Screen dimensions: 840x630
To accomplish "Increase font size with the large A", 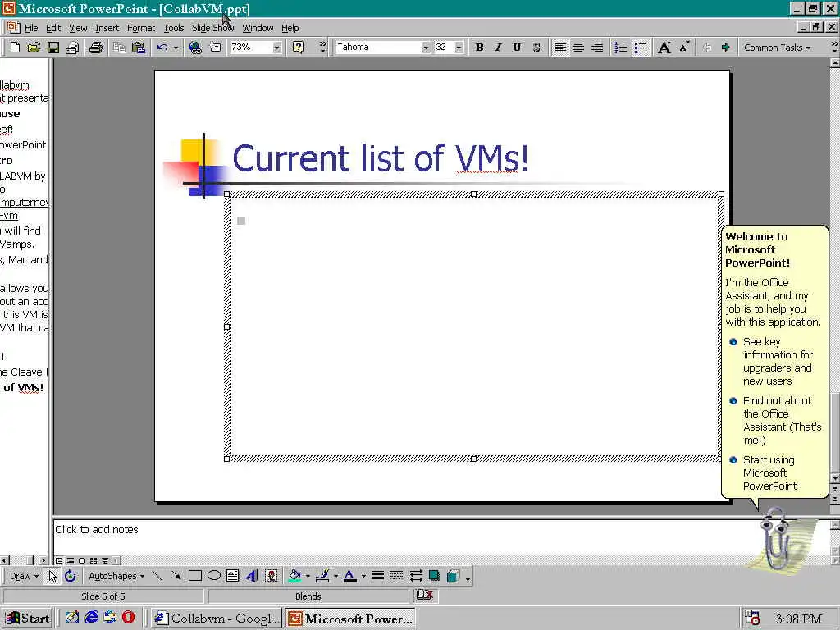I will (x=664, y=48).
